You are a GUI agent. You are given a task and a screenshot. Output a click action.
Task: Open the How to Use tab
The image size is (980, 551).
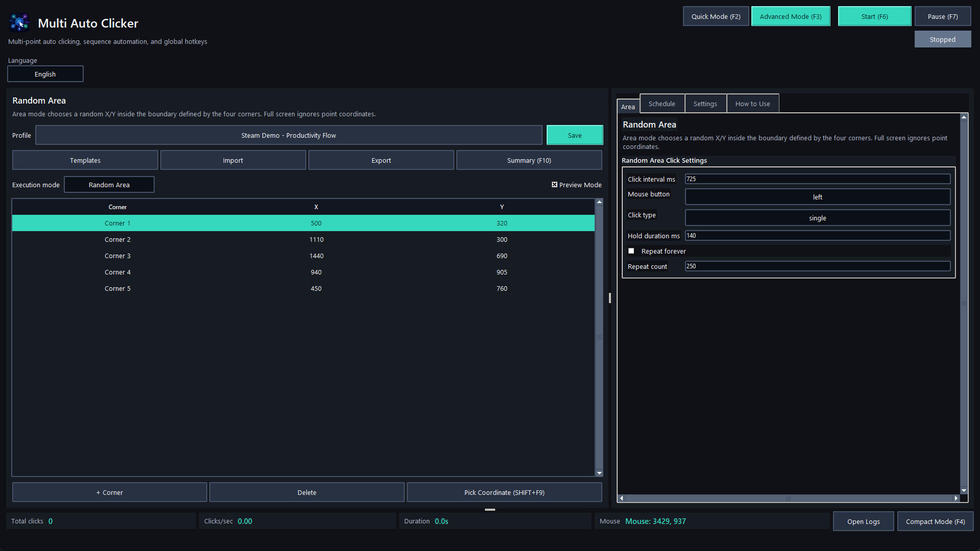[x=752, y=104]
